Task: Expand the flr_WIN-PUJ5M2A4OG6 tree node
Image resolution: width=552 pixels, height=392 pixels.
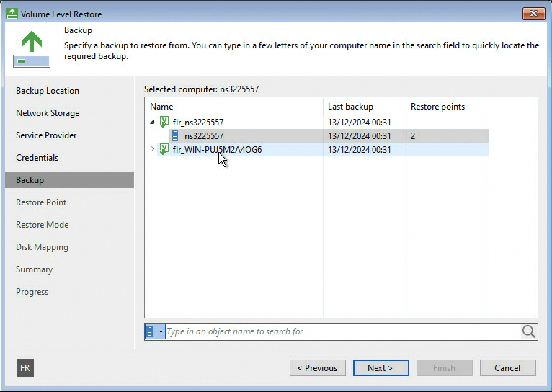Action: (152, 149)
